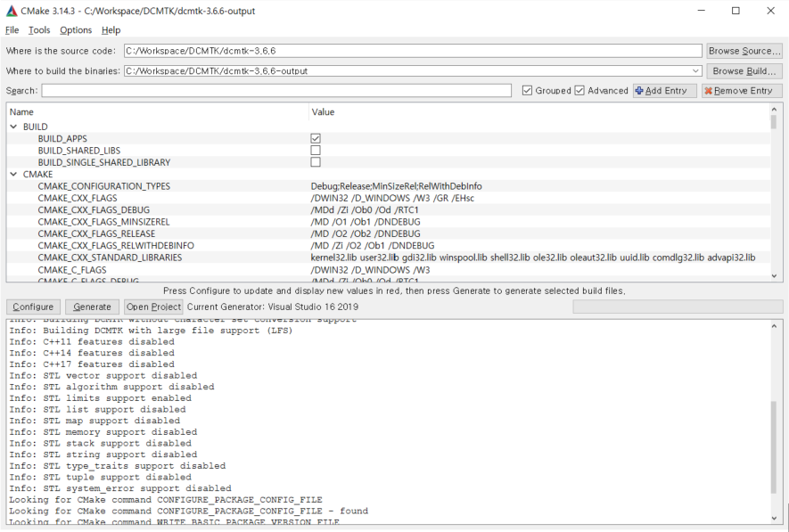Click log line C++14 features disabled

click(x=92, y=353)
